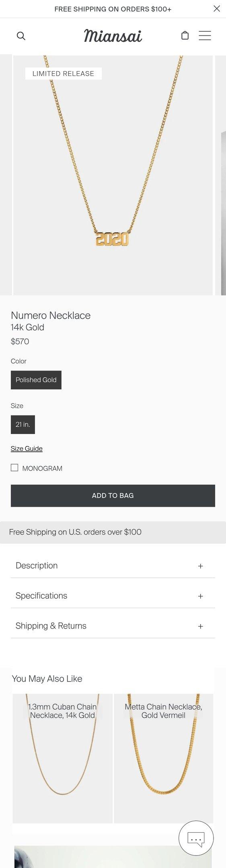
Task: Open the search magnifier icon
Action: click(21, 36)
